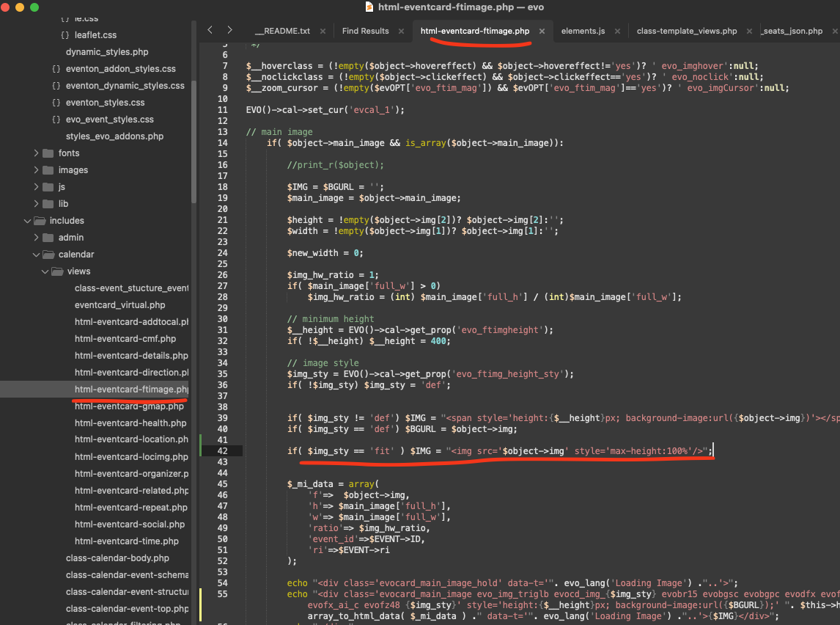Expand the fonts folder arrow

click(37, 153)
